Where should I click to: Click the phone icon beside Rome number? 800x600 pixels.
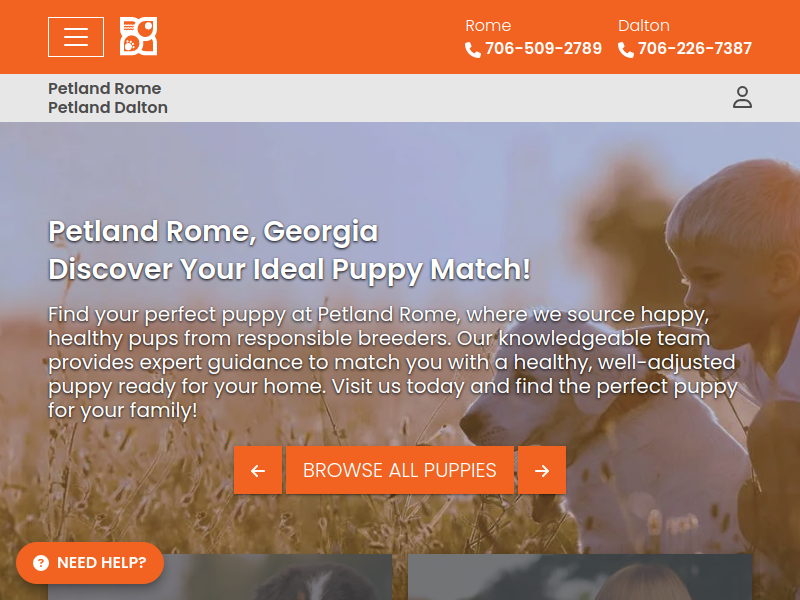[472, 49]
